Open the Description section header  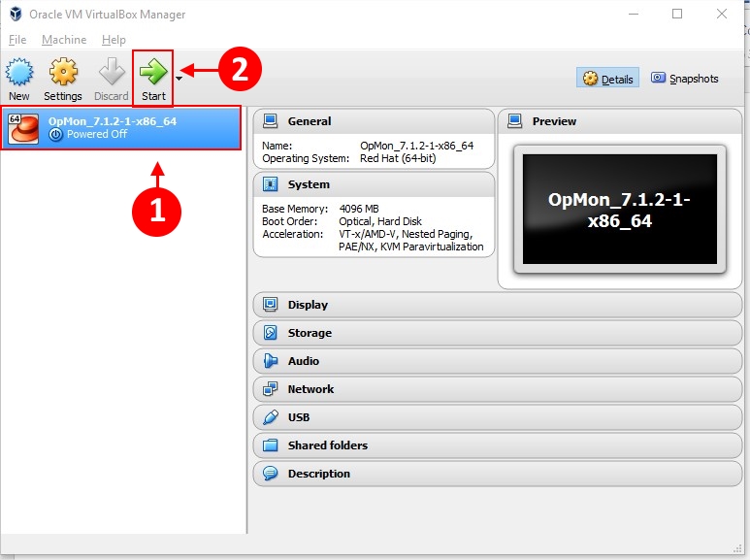pyautogui.click(x=318, y=474)
